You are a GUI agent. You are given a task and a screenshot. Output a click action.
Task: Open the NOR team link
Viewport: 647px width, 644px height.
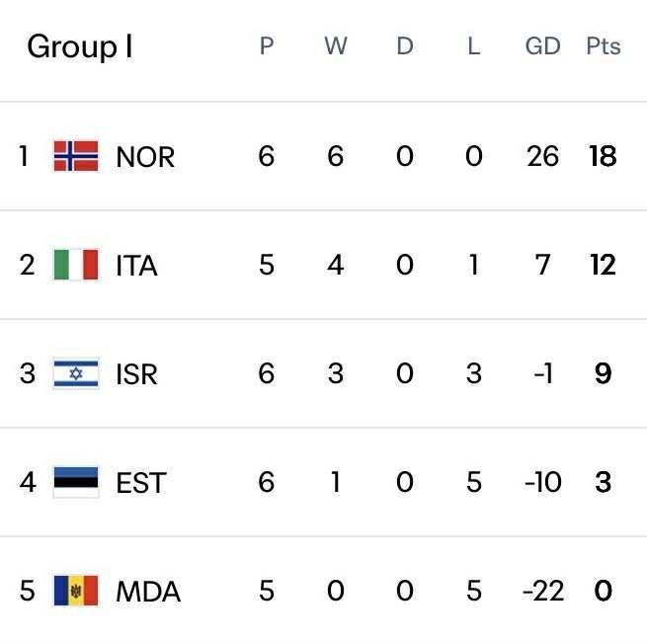[x=145, y=157]
